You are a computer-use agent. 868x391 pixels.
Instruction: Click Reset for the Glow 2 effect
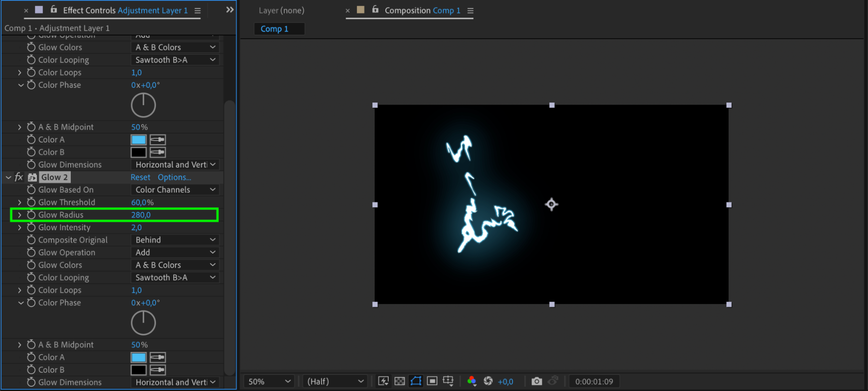tap(140, 177)
